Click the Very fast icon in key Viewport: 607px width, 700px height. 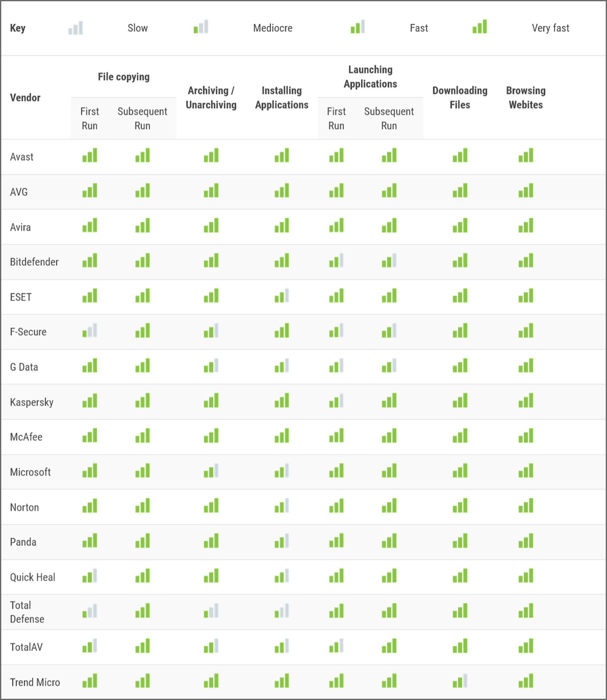pos(480,27)
